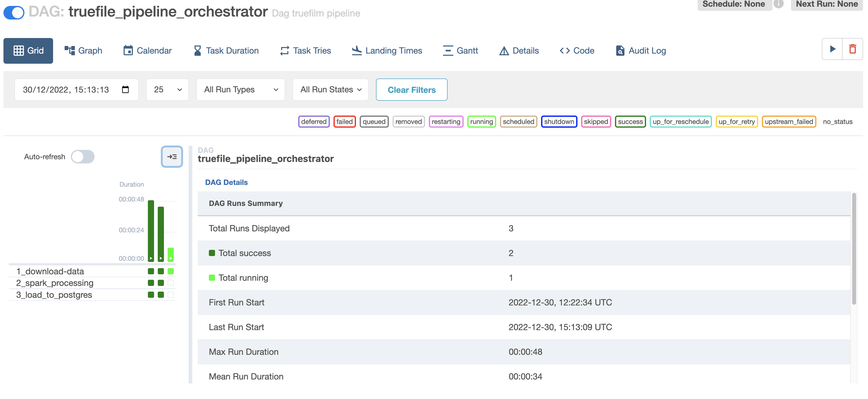
Task: Pause DAG with blue toggle switch
Action: [x=14, y=12]
